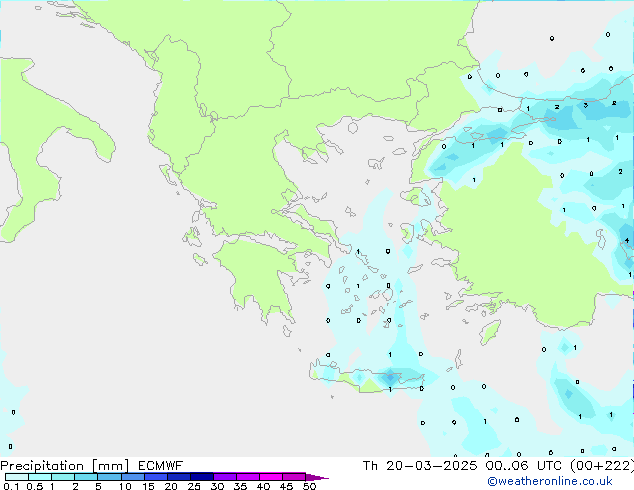This screenshot has width=634, height=490.
Task: Click the '50' legend scale label
Action: (x=310, y=486)
